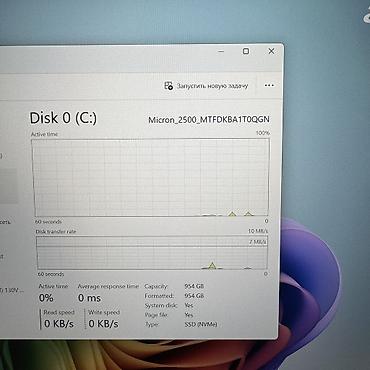Click the Active time graph

[151, 178]
